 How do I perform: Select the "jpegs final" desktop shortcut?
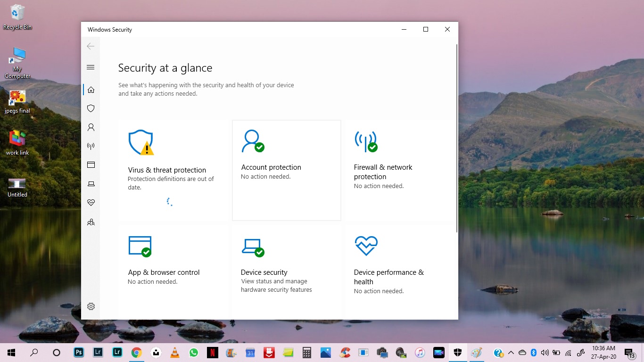[x=17, y=102]
